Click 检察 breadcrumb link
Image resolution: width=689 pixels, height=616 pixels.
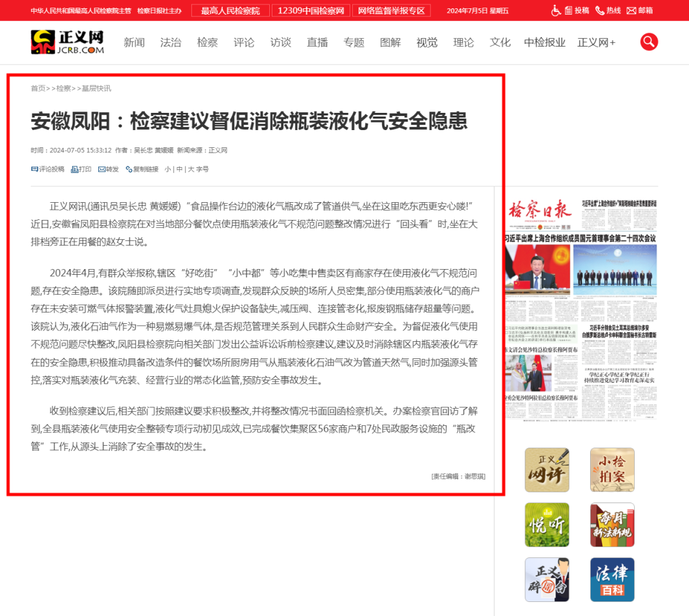tap(63, 88)
